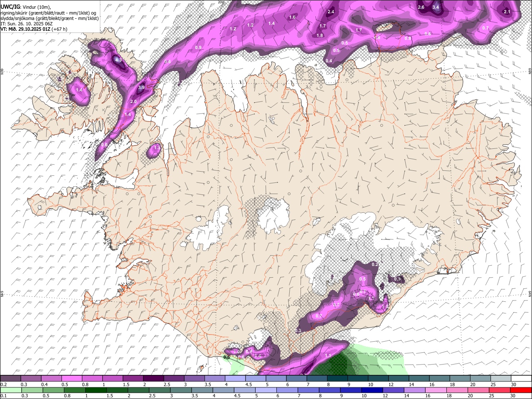Click the 4.3 precipitation value over Westfjords
This screenshot has width=532, height=399.
[x=118, y=60]
